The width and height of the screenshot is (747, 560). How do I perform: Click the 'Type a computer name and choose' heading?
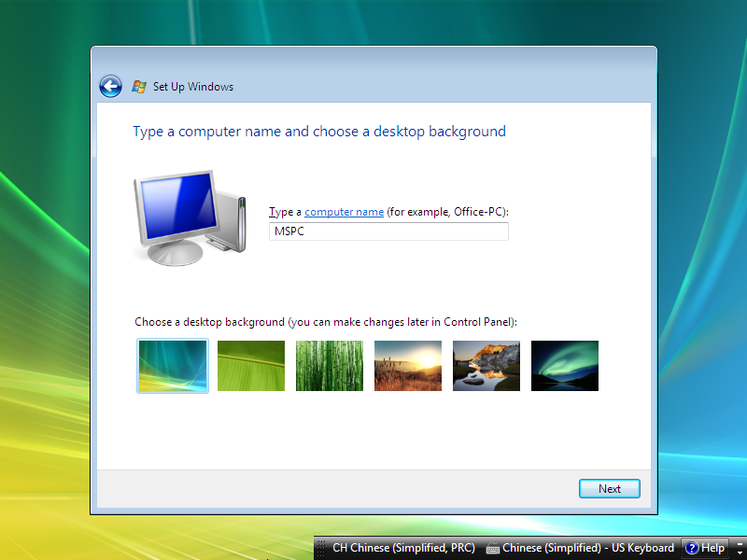click(x=319, y=132)
